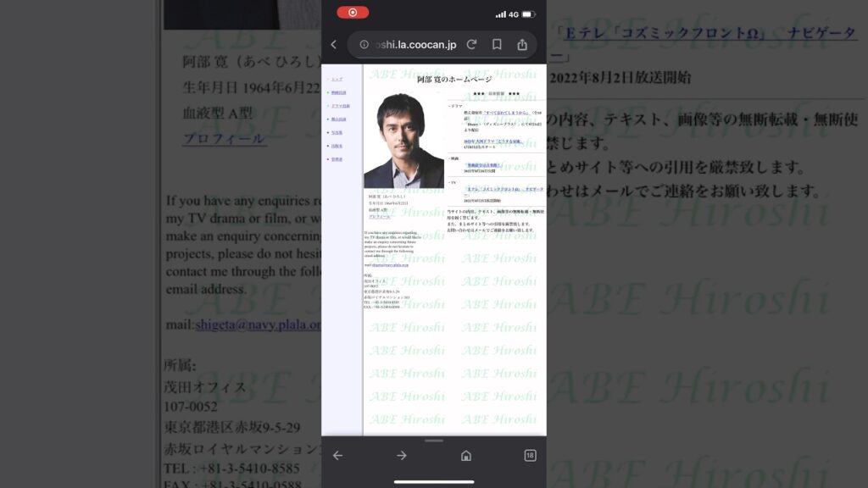Open the トップ link in the sidebar
Viewport: 868px width, 488px height.
(337, 79)
